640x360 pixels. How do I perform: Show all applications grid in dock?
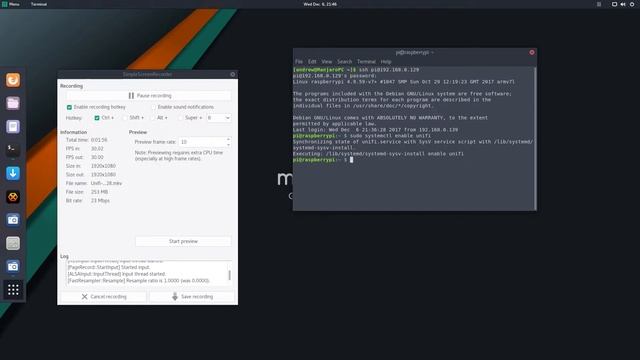[x=13, y=290]
